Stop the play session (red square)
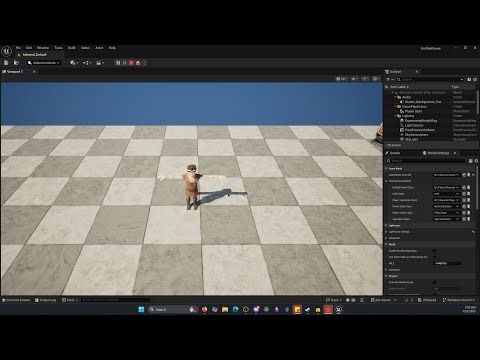 point(131,63)
